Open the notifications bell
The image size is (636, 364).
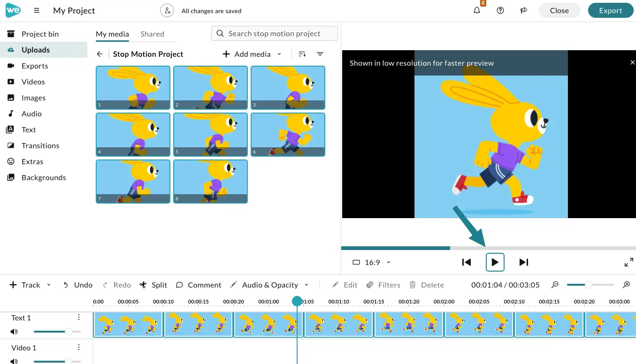click(x=477, y=10)
